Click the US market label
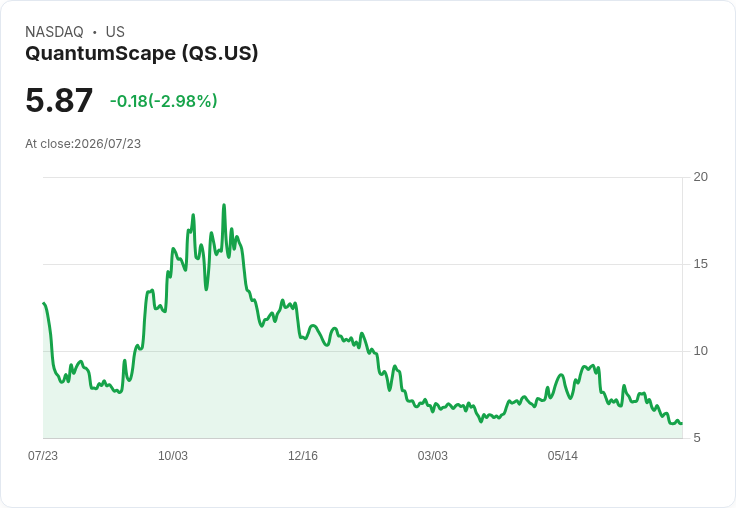736x508 pixels. [115, 32]
